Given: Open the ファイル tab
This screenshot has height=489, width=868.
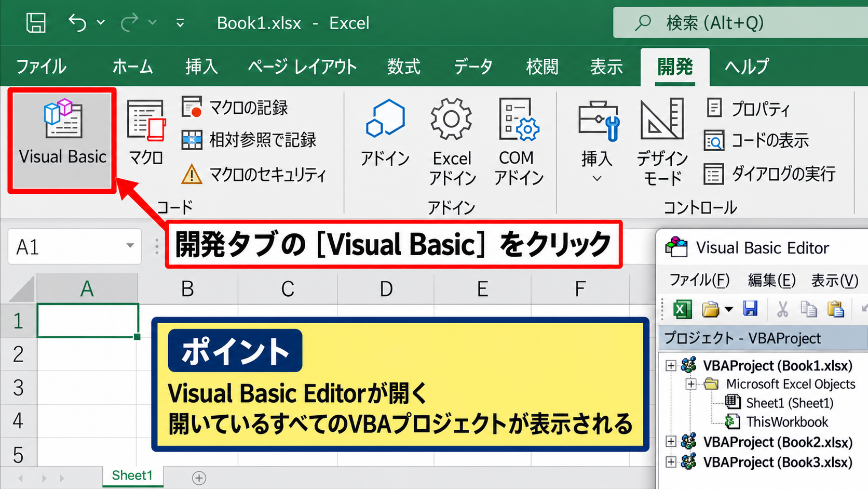Looking at the screenshot, I should point(41,67).
